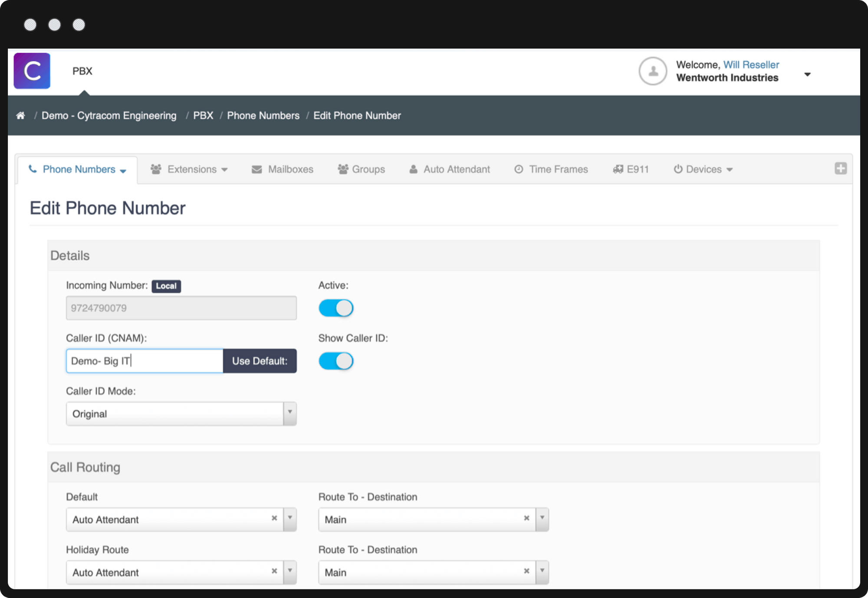Click the user avatar icon

pyautogui.click(x=652, y=71)
